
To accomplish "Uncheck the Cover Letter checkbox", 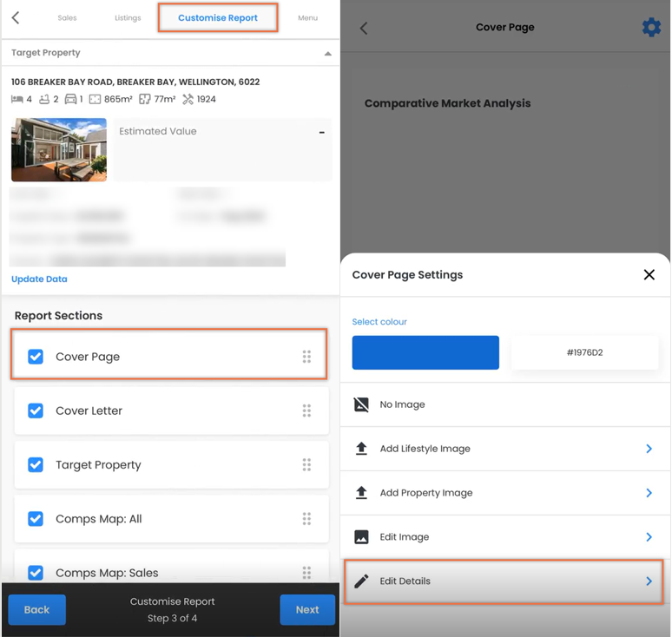I will pos(36,410).
